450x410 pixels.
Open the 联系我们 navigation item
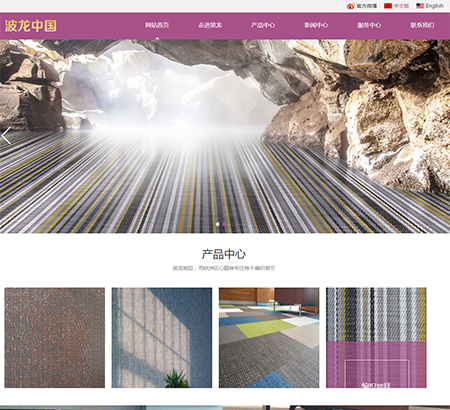[x=422, y=25]
